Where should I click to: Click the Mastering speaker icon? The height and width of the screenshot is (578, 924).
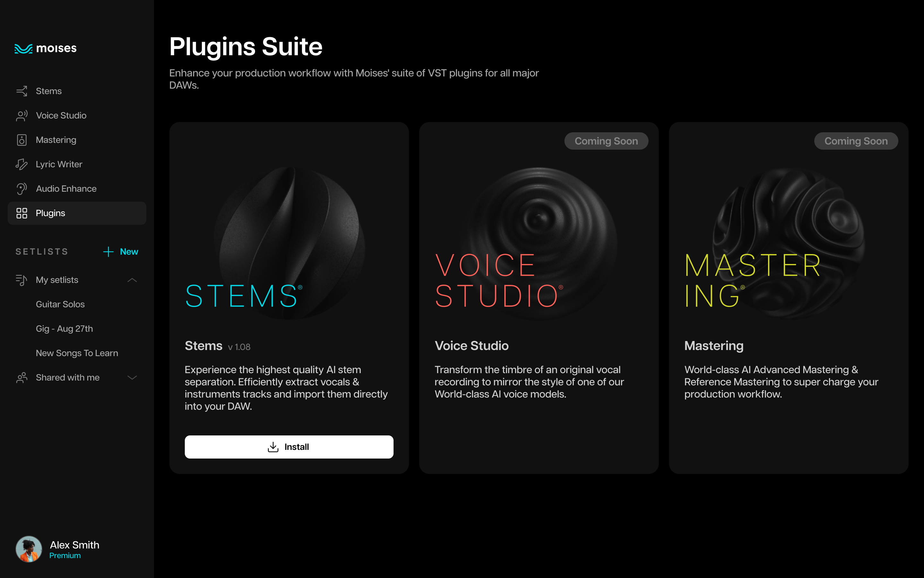tap(22, 140)
